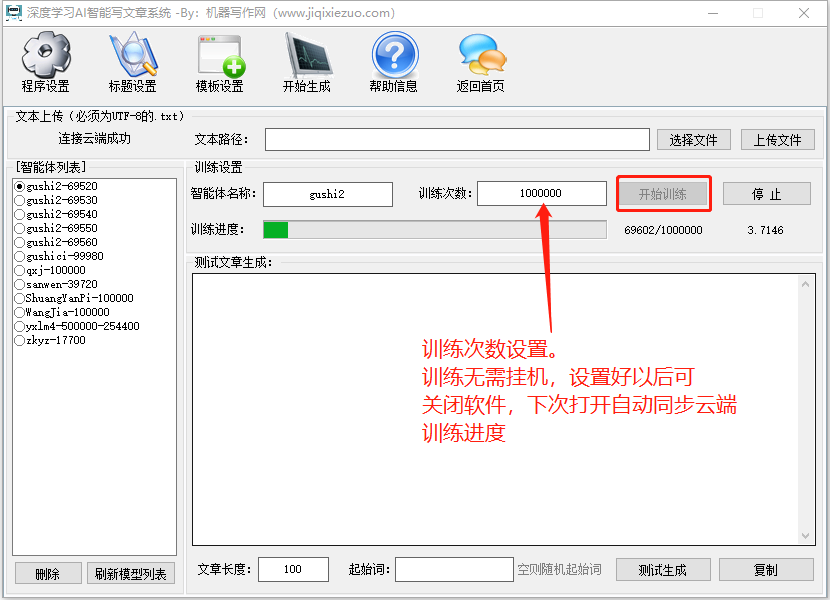830x600 pixels.
Task: Select WangJia-100000 radio button
Action: [x=20, y=312]
